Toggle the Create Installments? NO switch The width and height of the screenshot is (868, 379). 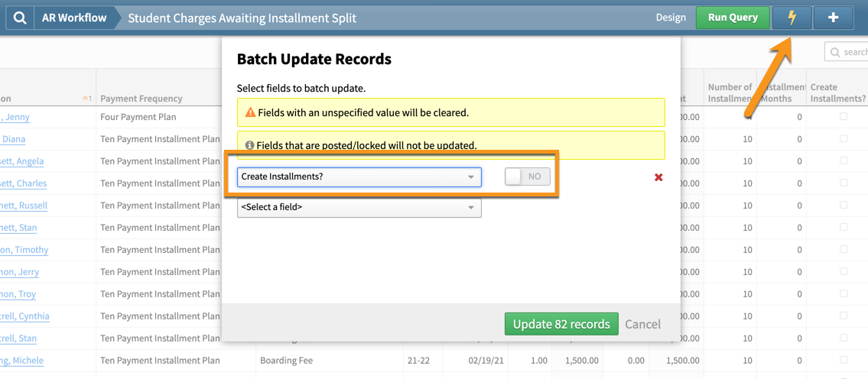[528, 177]
